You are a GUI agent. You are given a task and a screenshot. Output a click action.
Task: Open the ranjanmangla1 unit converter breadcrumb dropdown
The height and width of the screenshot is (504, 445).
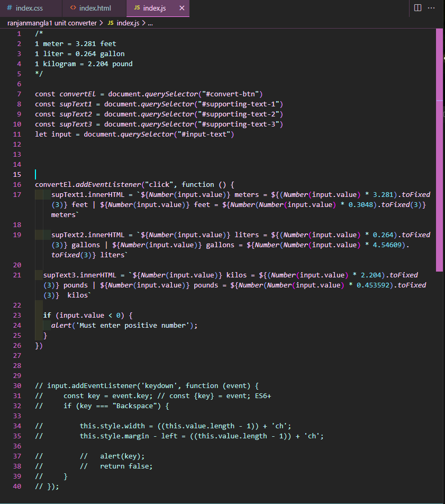pos(48,23)
